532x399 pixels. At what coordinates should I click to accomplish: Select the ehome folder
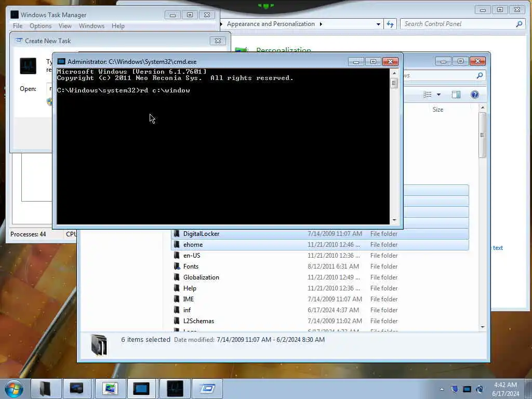320,245
